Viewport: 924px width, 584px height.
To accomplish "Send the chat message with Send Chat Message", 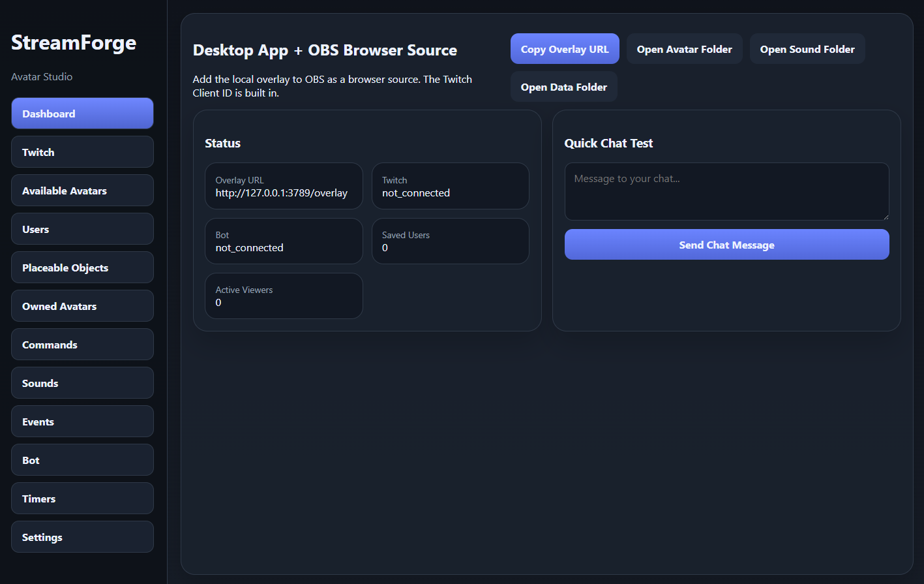I will 727,245.
